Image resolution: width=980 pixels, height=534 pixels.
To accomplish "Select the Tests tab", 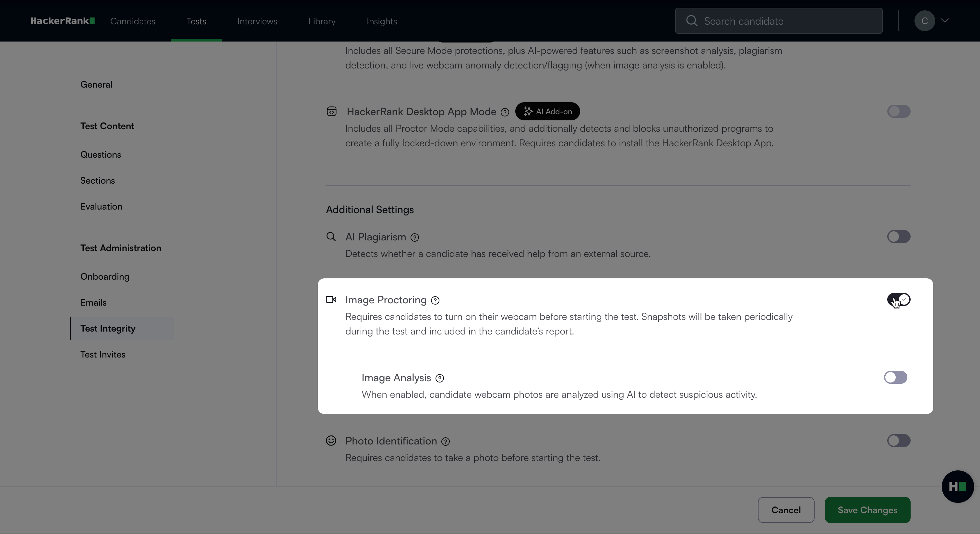I will pyautogui.click(x=196, y=21).
